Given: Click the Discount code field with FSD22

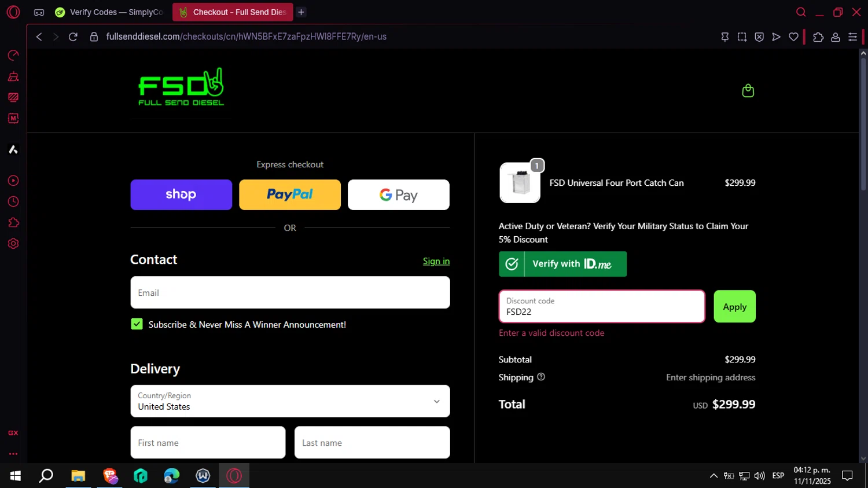Looking at the screenshot, I should coord(602,306).
